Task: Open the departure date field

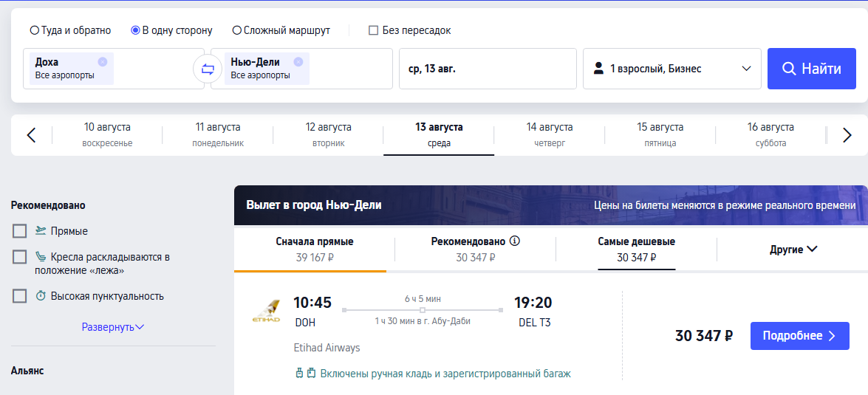Action: tap(488, 69)
